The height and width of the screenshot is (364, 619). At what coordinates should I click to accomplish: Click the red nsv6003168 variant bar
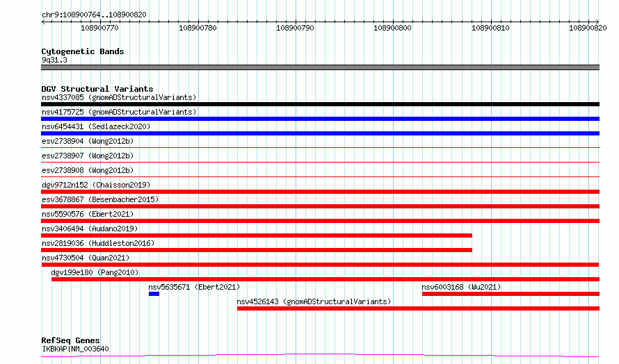[x=511, y=294]
